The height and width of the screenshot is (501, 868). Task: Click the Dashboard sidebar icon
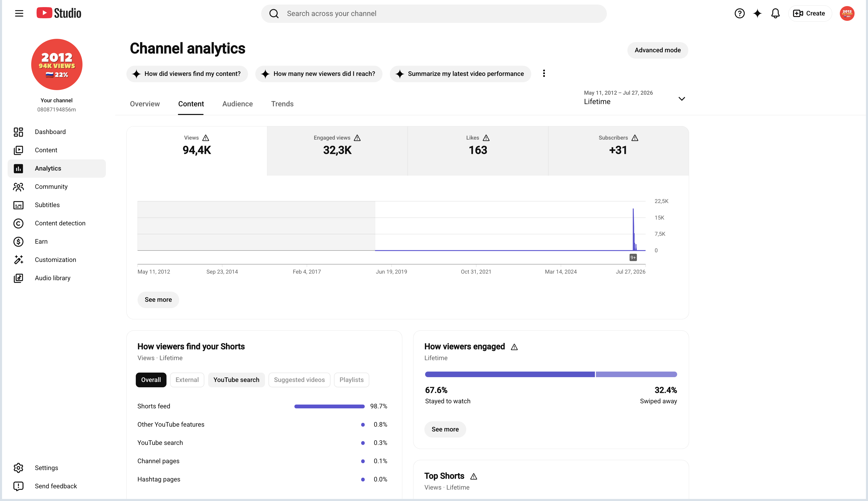(18, 132)
